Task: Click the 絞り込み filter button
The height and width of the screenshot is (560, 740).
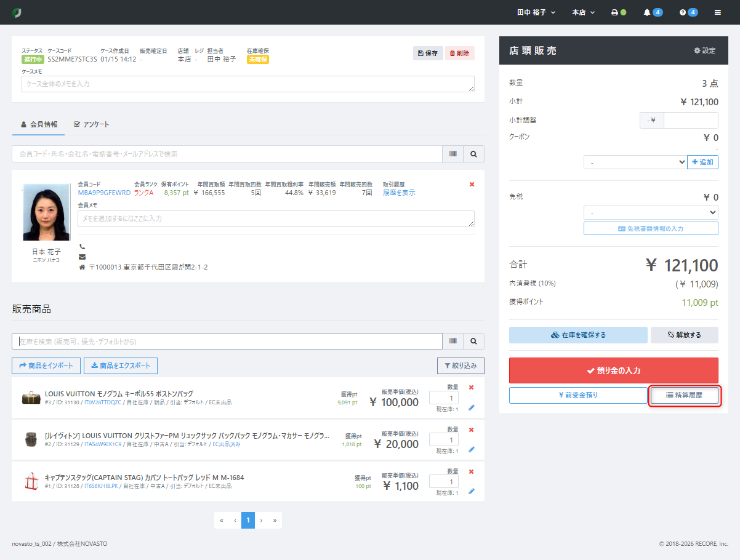Action: click(460, 366)
